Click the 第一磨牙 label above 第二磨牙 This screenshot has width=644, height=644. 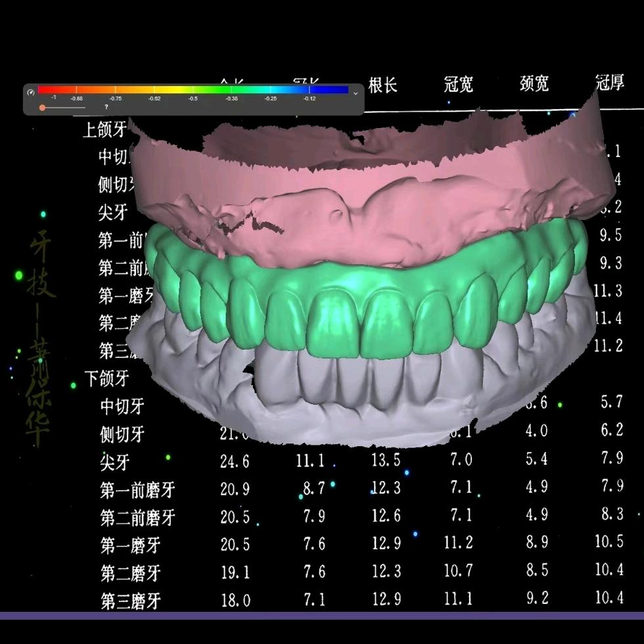131,545
